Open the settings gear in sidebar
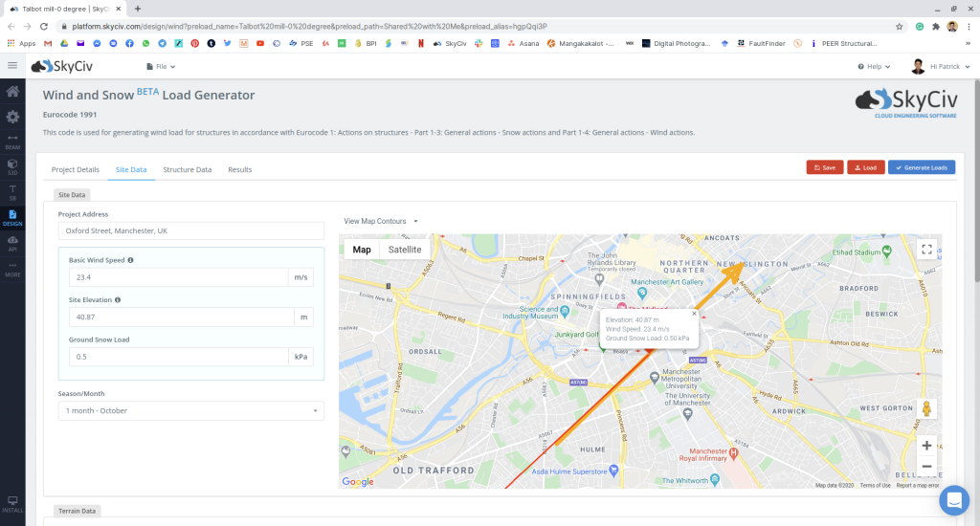The height and width of the screenshot is (526, 980). pos(12,117)
